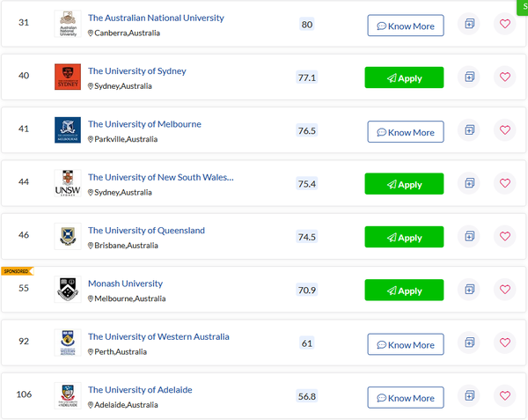Apply to The University of Queensland
528x420 pixels.
(404, 237)
